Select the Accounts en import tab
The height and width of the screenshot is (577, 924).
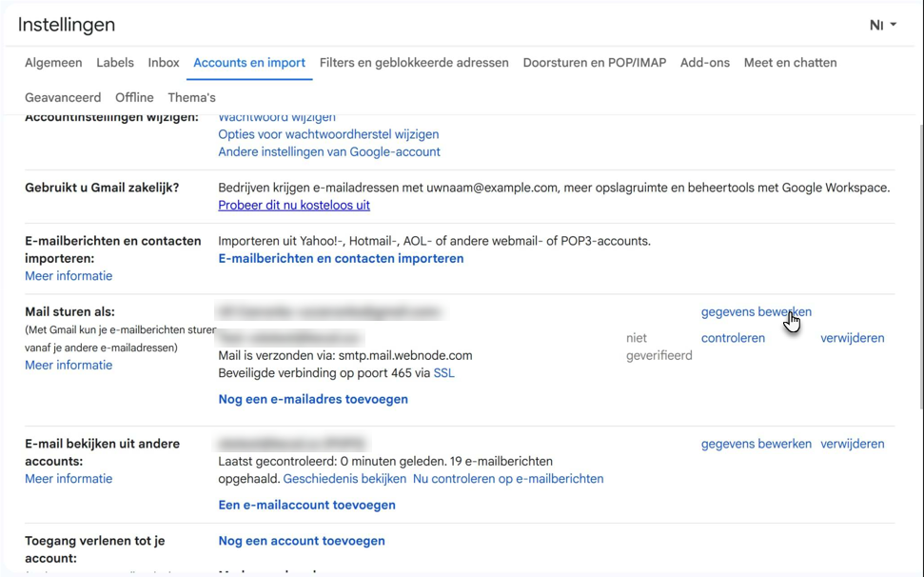[249, 63]
